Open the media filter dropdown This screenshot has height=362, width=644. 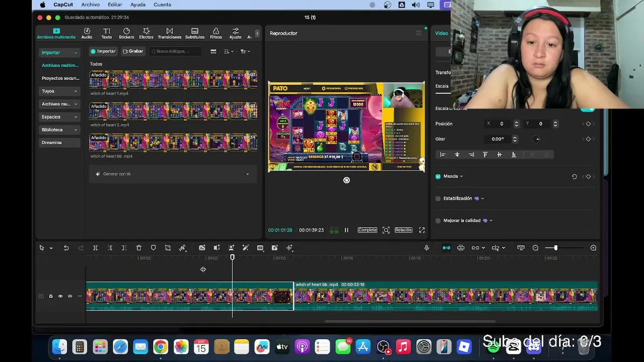point(245,51)
